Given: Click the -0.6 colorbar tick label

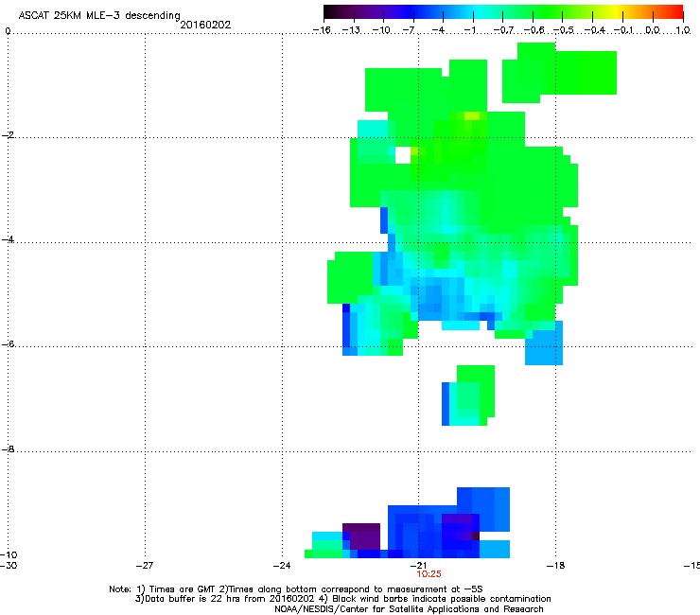Looking at the screenshot, I should point(534,30).
